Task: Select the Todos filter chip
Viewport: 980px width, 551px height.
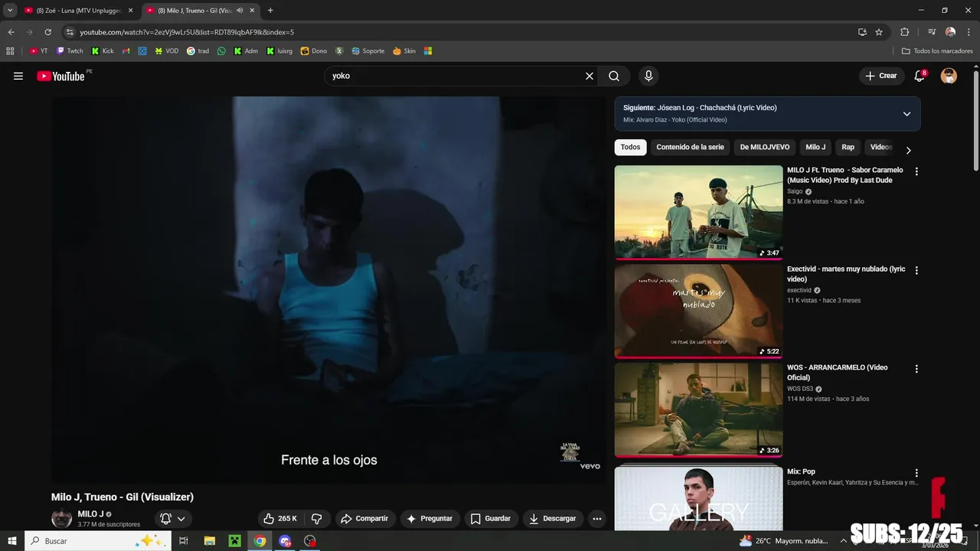Action: coord(630,147)
